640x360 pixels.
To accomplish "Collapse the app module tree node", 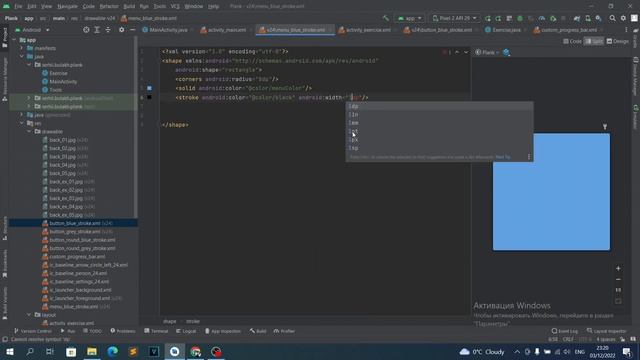I will (15, 40).
